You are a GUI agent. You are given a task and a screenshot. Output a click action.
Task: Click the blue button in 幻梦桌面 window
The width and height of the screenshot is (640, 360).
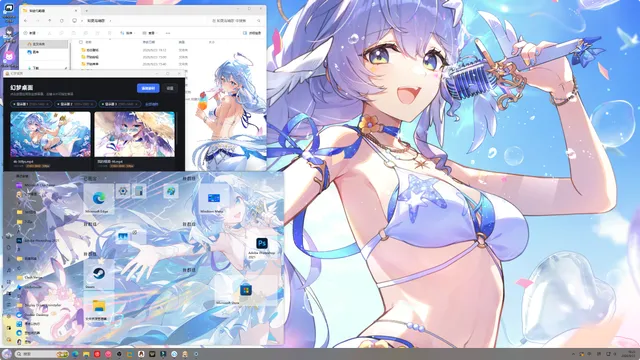tap(148, 88)
